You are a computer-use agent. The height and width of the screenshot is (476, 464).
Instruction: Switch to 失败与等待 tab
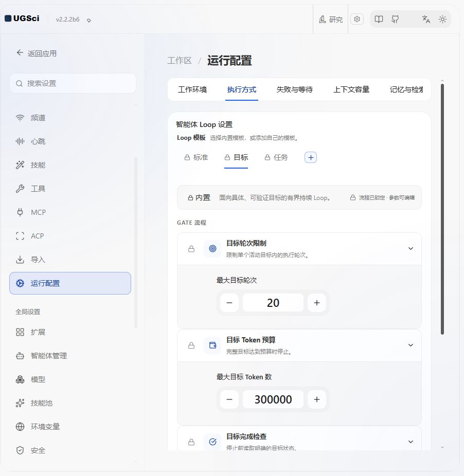tap(294, 89)
